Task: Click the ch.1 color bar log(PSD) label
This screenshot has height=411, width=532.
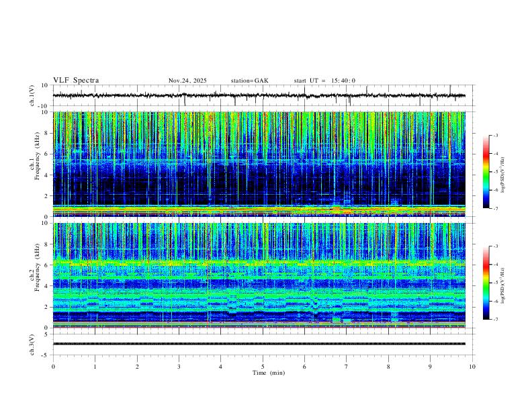Action: [503, 175]
